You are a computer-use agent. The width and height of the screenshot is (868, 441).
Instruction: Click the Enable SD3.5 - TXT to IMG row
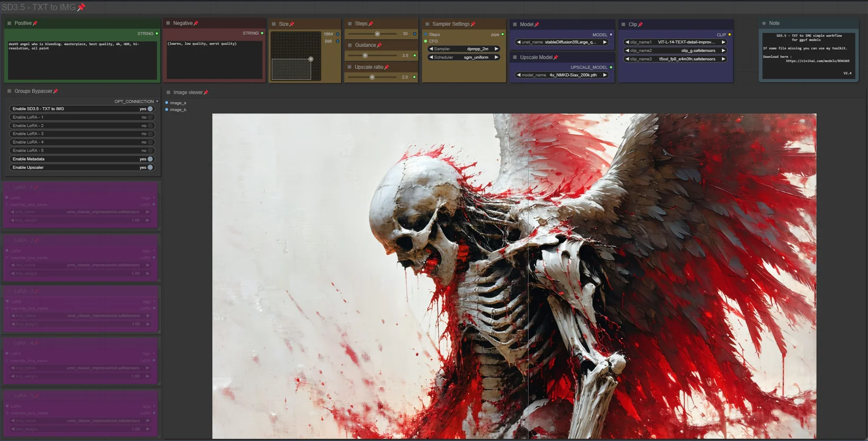click(x=81, y=109)
